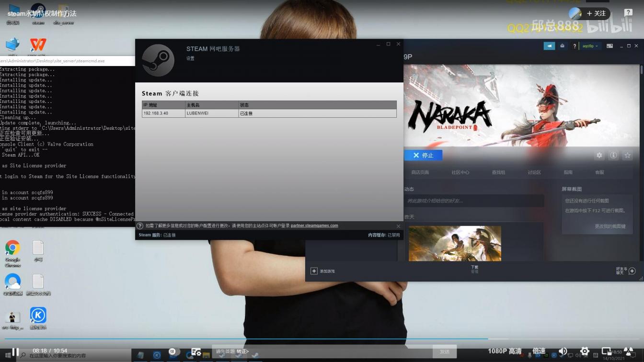This screenshot has width=644, height=362.
Task: Click the danmaku text input field
Action: click(322, 351)
